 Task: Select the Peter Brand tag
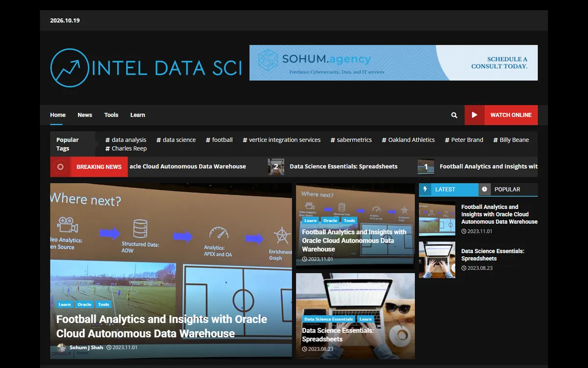[464, 140]
